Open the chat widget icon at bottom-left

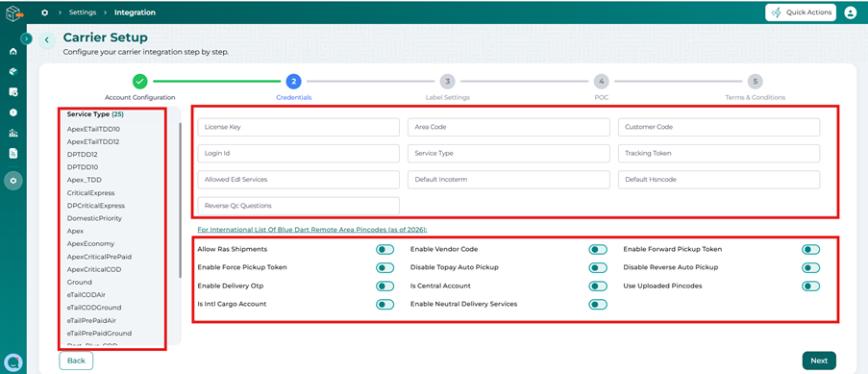point(12,362)
